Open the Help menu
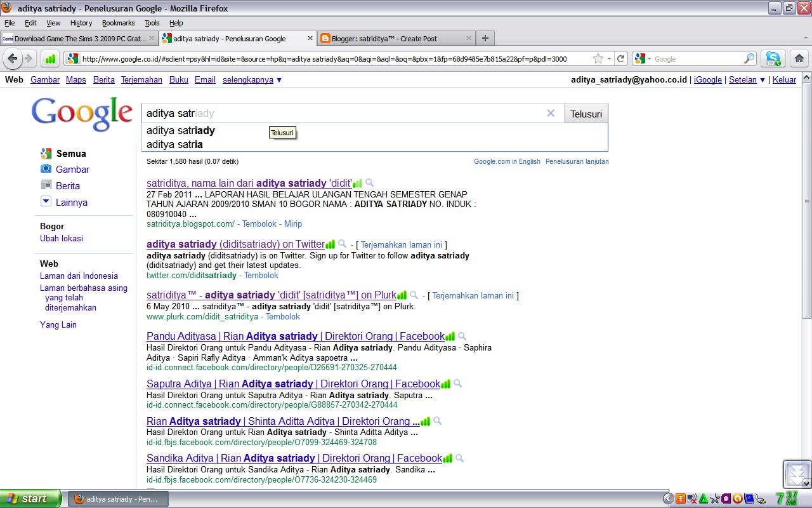The height and width of the screenshot is (508, 812). (x=176, y=23)
